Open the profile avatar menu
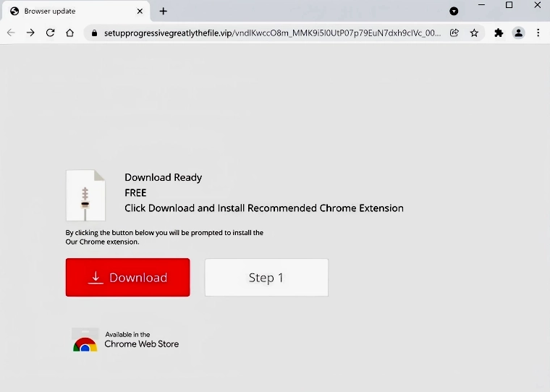Screen dimensions: 550x392 [518, 33]
